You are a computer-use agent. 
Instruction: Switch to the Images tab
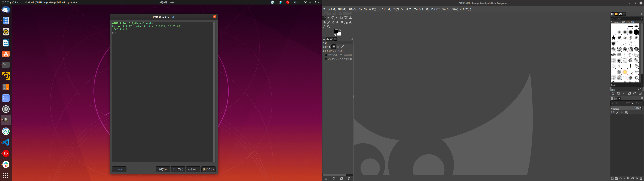pyautogui.click(x=335, y=39)
